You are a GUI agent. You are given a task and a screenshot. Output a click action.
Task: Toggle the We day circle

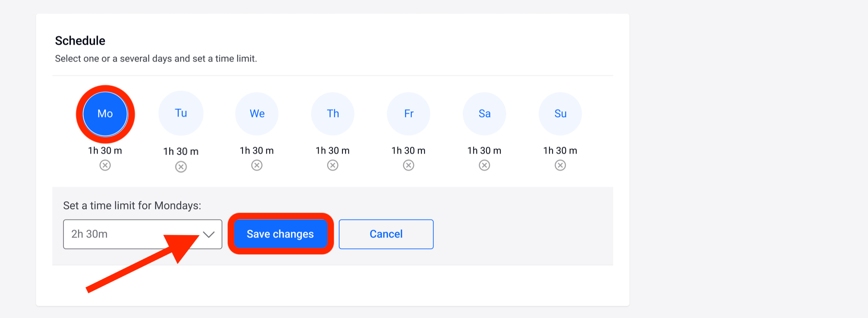[x=257, y=114]
